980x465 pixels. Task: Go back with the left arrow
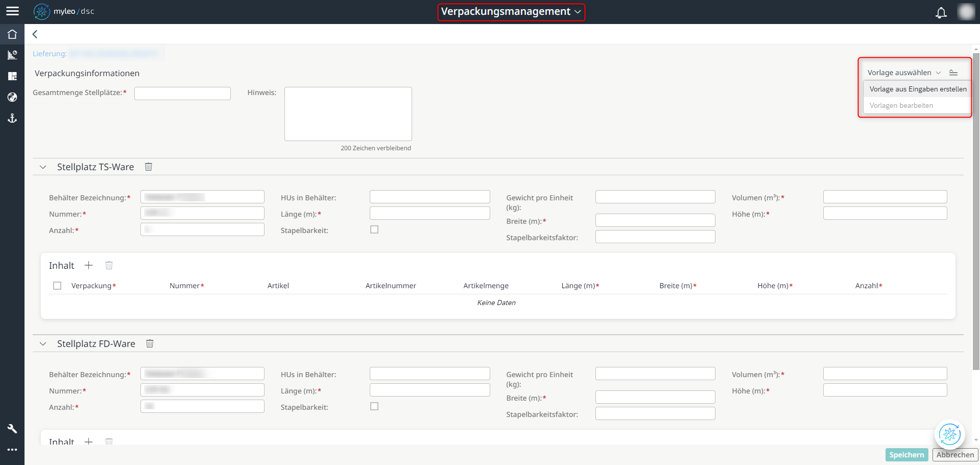[35, 34]
